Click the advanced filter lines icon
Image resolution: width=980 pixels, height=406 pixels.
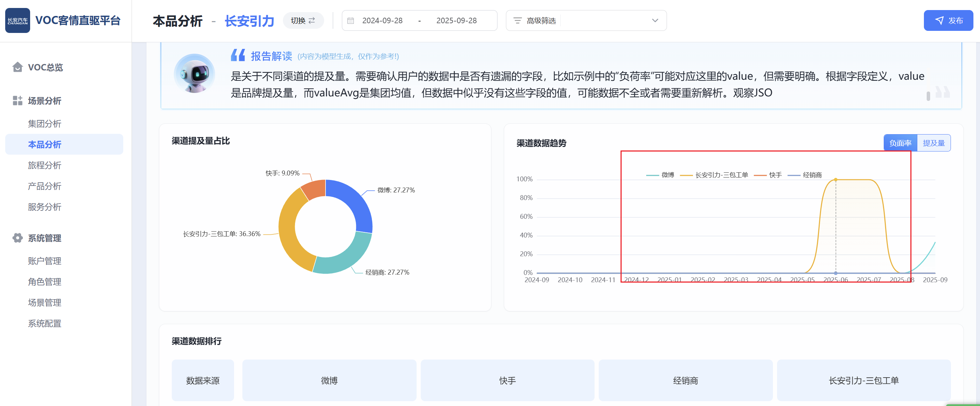517,20
